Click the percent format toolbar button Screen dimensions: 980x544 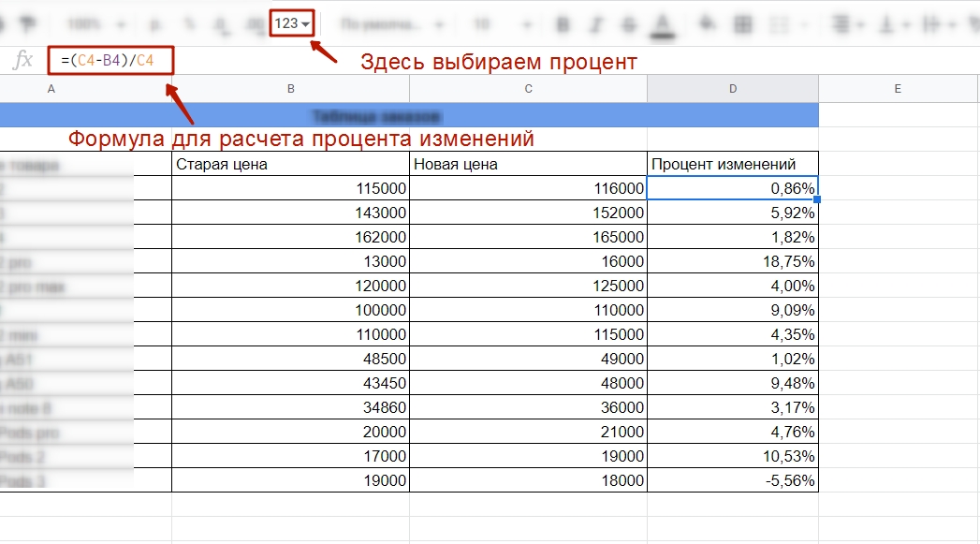pos(189,24)
